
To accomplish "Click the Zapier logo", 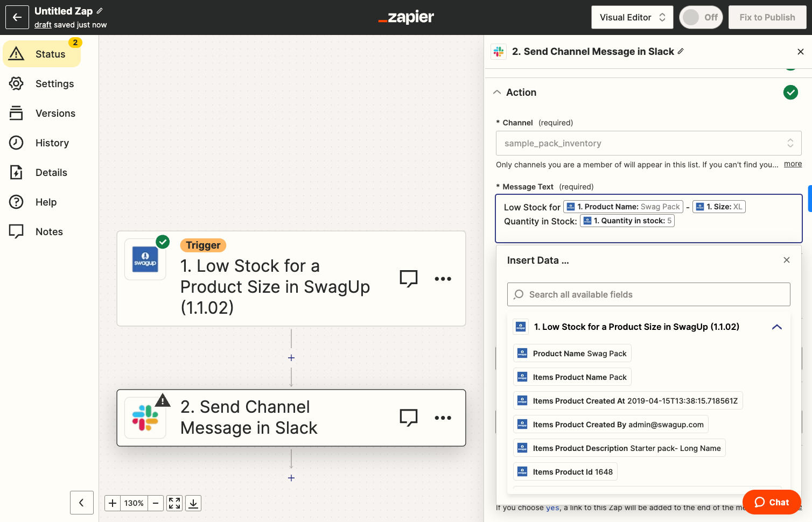I will (x=406, y=17).
